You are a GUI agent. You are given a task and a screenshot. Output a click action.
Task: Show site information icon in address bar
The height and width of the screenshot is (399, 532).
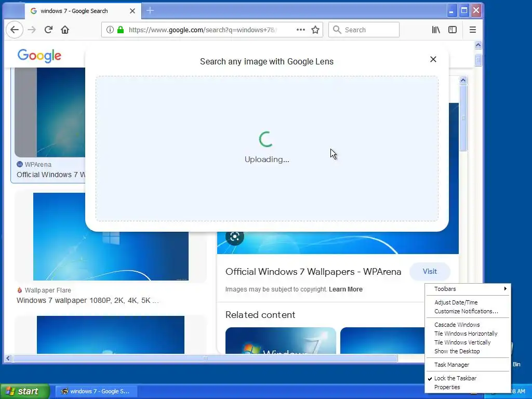pyautogui.click(x=110, y=30)
